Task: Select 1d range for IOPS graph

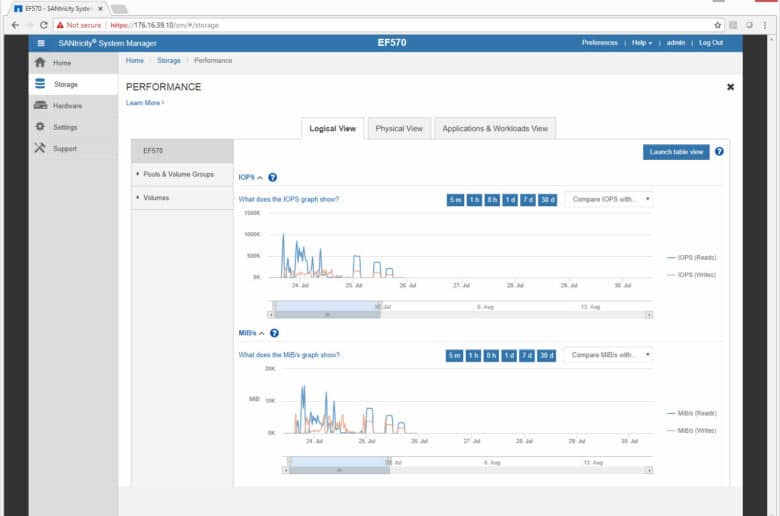Action: (x=510, y=200)
